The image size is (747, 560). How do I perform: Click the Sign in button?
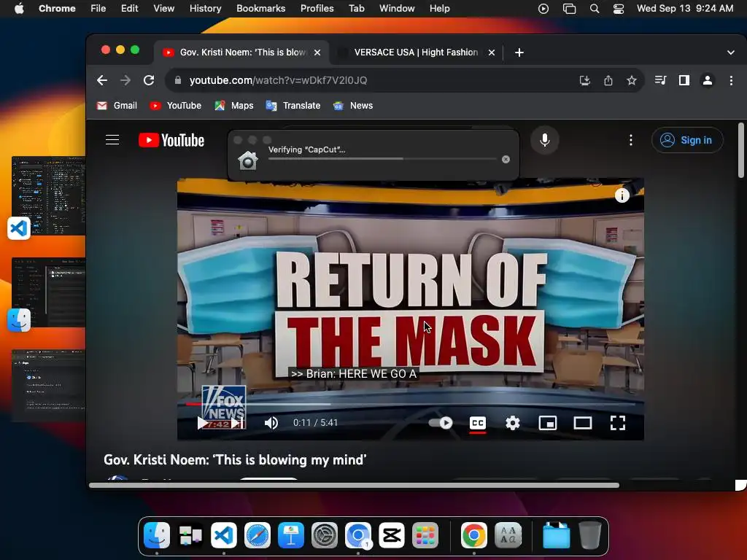687,140
